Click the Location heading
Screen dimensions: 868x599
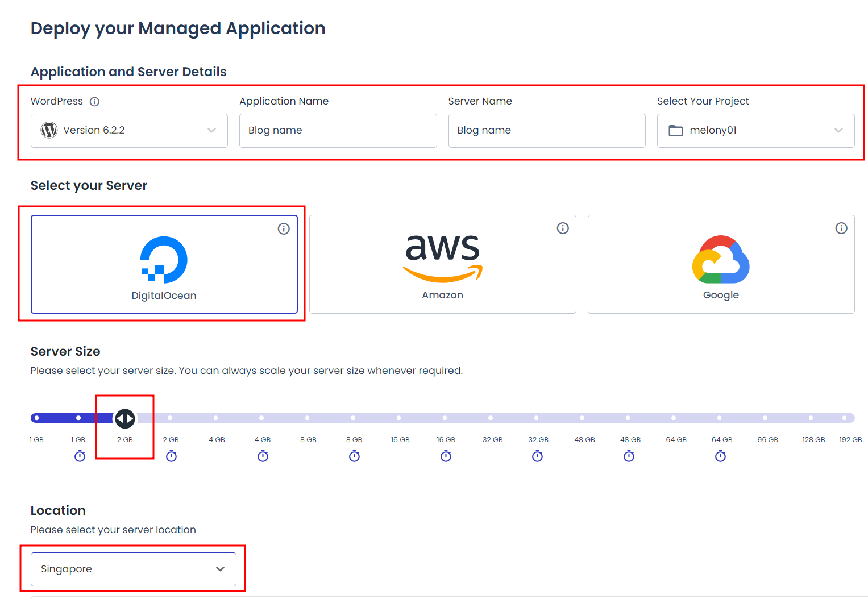tap(58, 510)
